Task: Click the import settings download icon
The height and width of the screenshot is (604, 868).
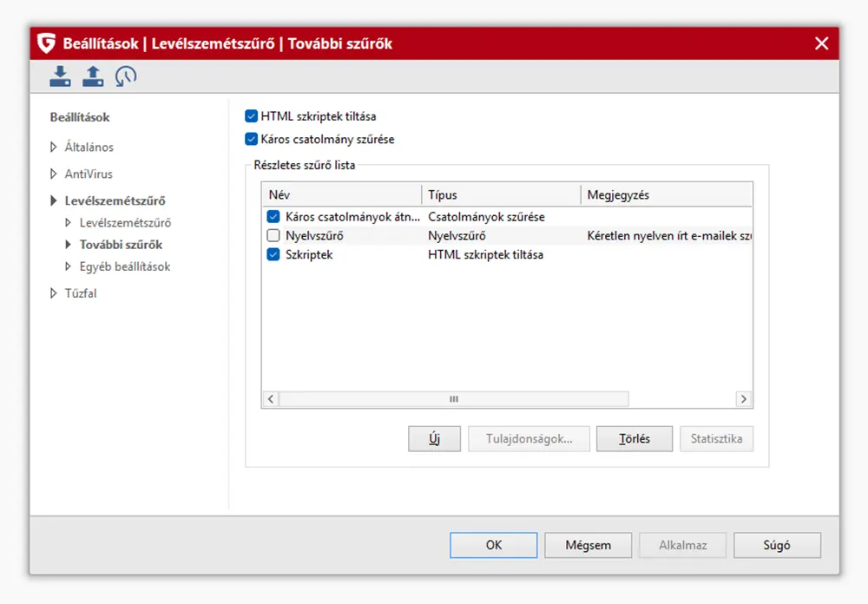Action: coord(60,76)
